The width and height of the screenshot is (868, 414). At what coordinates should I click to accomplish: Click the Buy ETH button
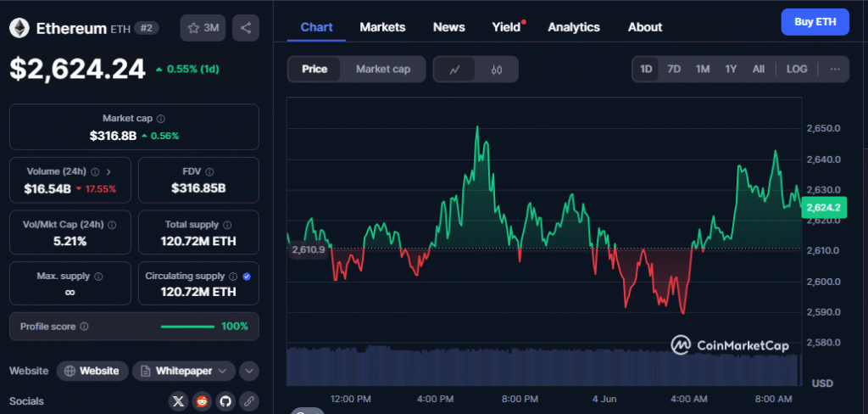pos(815,22)
